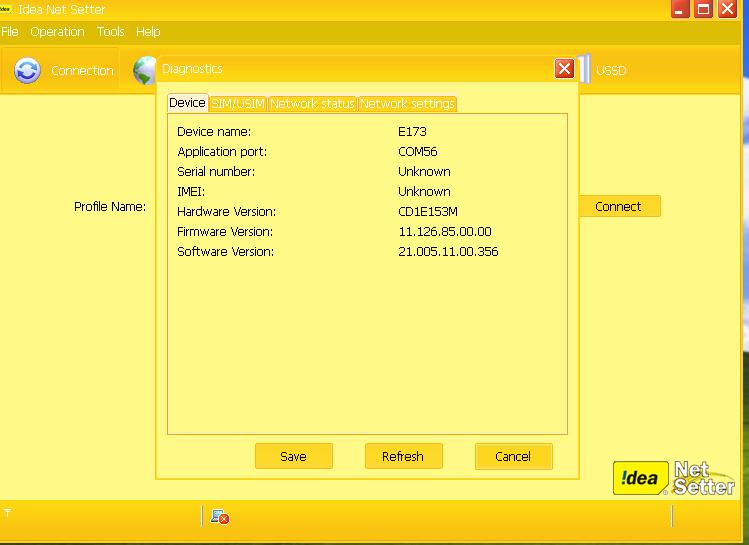Click the Idea app icon in title bar
The image size is (749, 545).
(5, 9)
